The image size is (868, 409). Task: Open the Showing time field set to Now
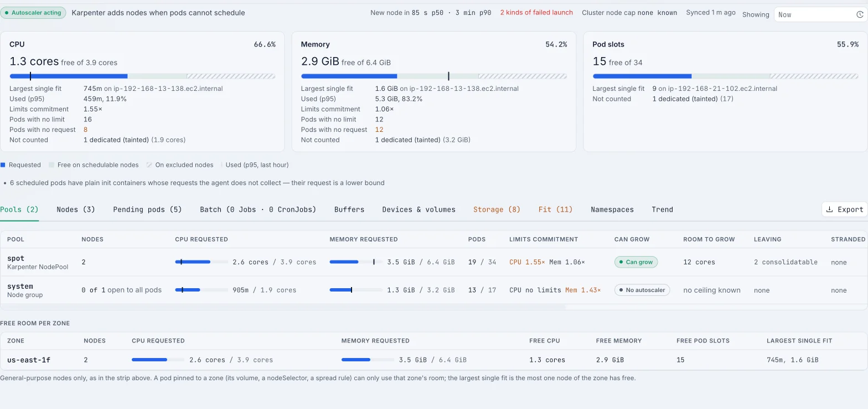coord(820,14)
